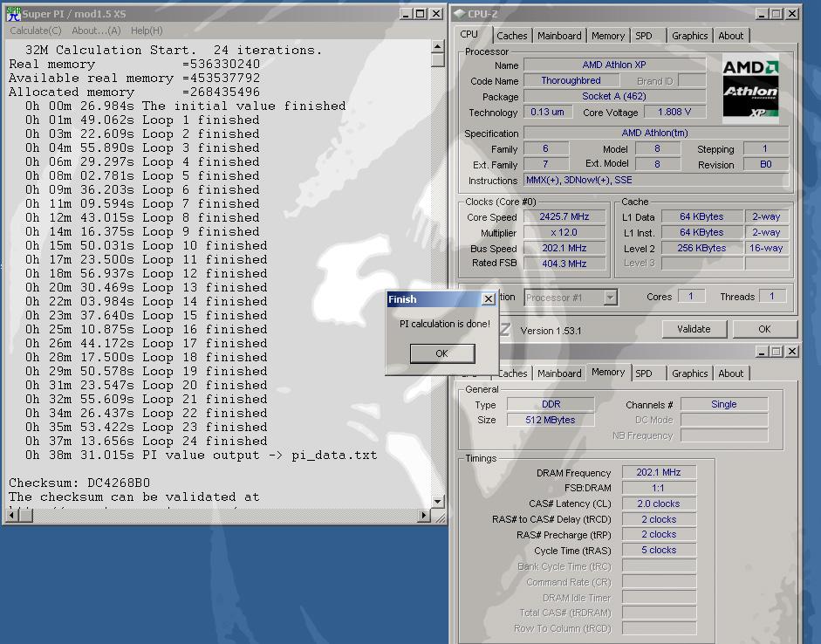Switch to the About tab in the top CPU-Z window

coord(730,36)
